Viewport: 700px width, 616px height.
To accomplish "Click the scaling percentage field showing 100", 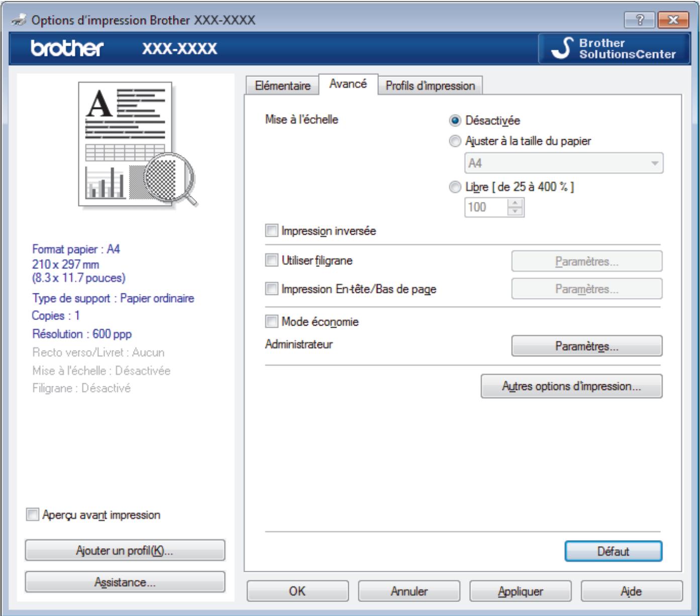I will pos(485,207).
